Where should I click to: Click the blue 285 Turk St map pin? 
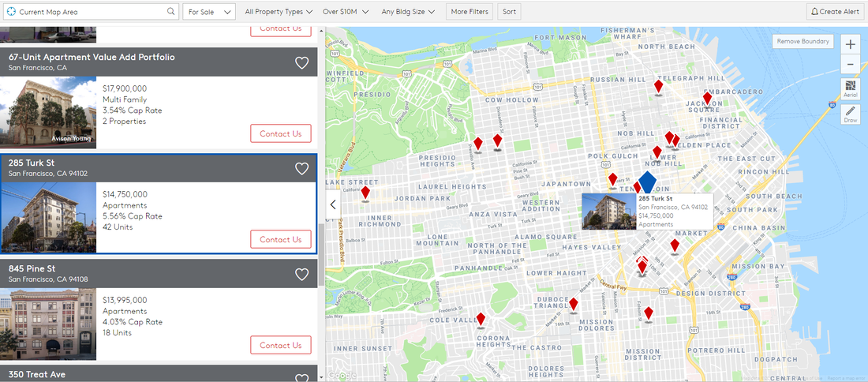[647, 182]
